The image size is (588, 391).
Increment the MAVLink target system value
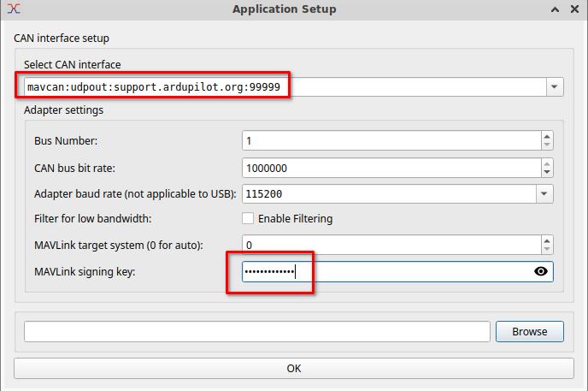point(547,241)
